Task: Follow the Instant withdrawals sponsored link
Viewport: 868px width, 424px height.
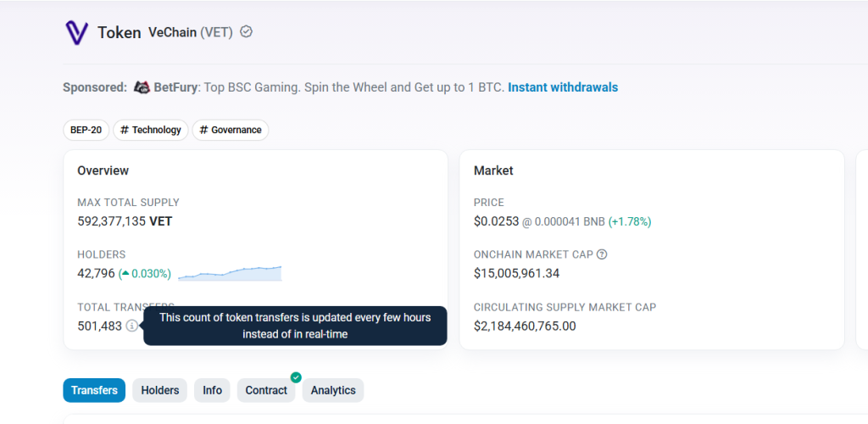Action: click(x=563, y=86)
